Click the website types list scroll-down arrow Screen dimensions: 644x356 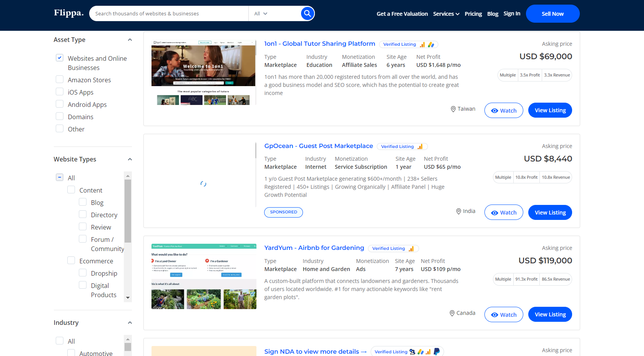(x=128, y=298)
